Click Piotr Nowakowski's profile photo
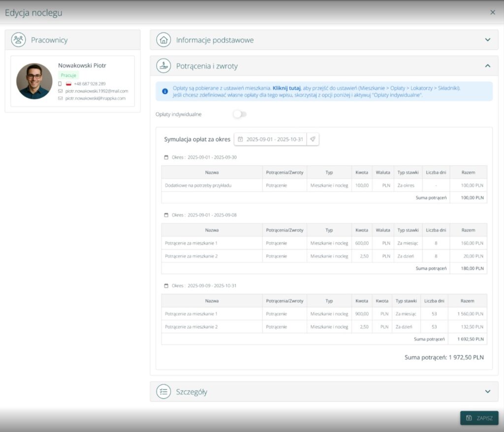The image size is (504, 432). pos(34,81)
